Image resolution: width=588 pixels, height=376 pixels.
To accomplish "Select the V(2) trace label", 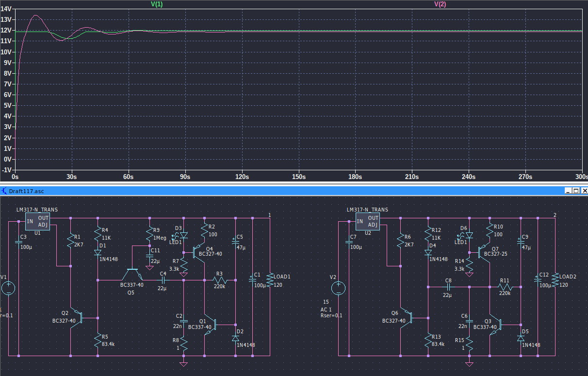I will pos(440,4).
